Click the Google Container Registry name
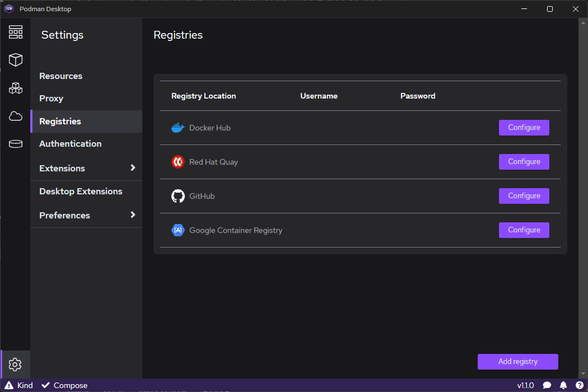The image size is (588, 392). point(236,230)
